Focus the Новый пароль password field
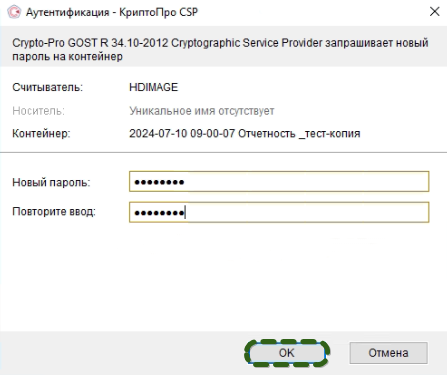Viewport: 447px width, 375px height. tap(279, 182)
